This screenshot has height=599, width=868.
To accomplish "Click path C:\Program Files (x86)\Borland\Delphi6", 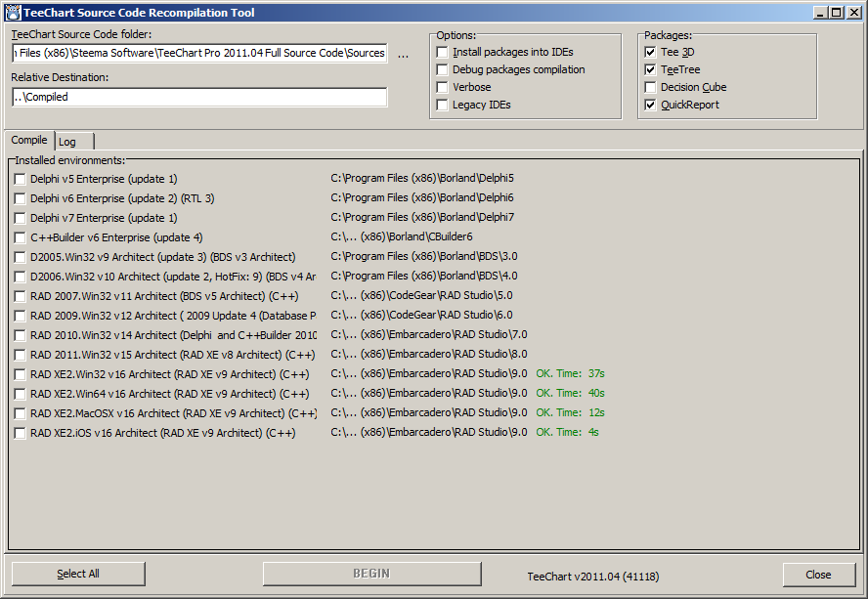I will pyautogui.click(x=422, y=197).
